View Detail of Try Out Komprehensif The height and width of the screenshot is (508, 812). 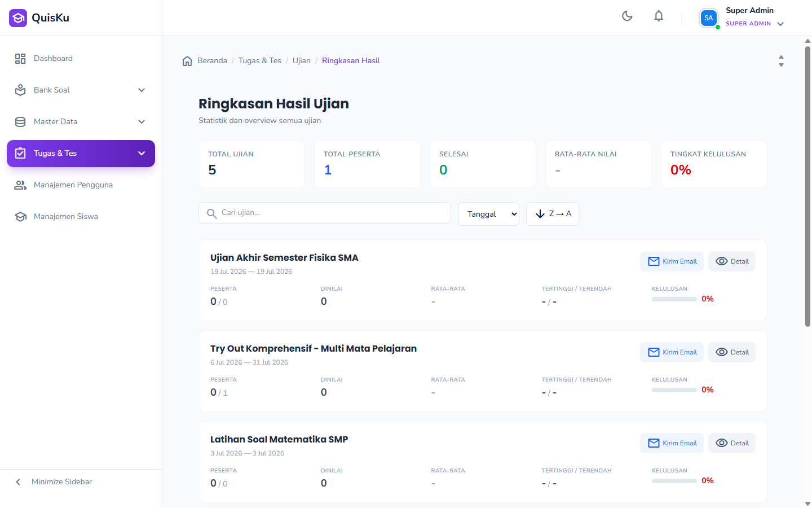pyautogui.click(x=732, y=352)
